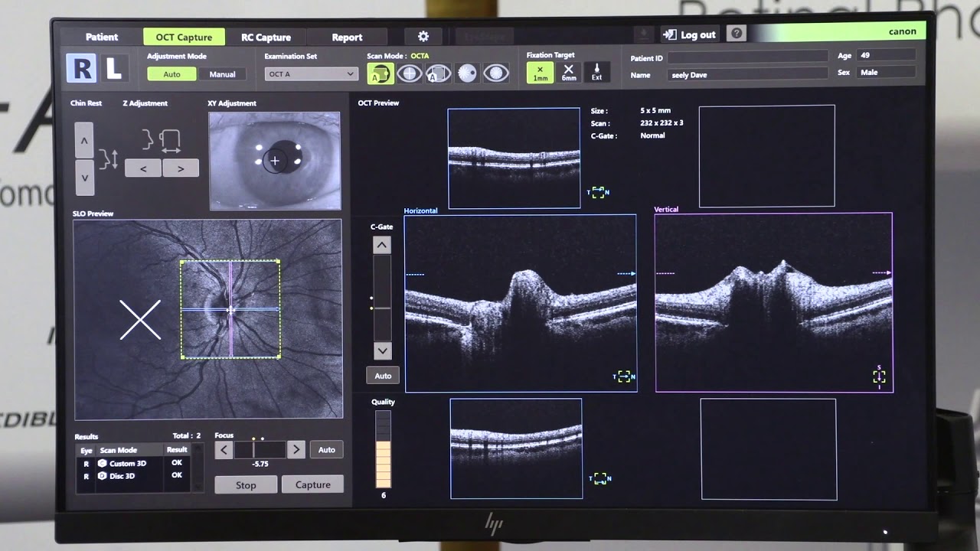This screenshot has height=551, width=980.
Task: Click the Patient ID field
Action: (747, 57)
